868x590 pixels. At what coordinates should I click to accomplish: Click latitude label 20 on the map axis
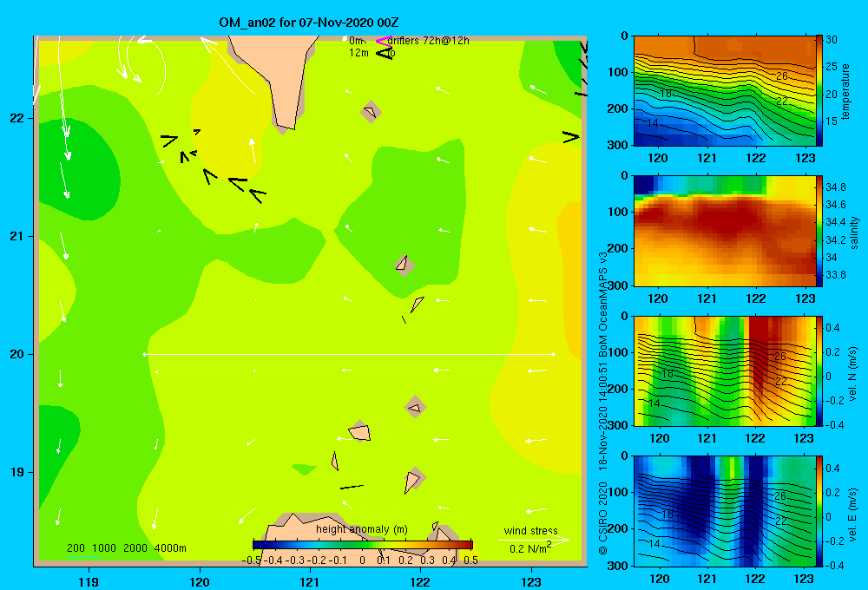[x=16, y=354]
